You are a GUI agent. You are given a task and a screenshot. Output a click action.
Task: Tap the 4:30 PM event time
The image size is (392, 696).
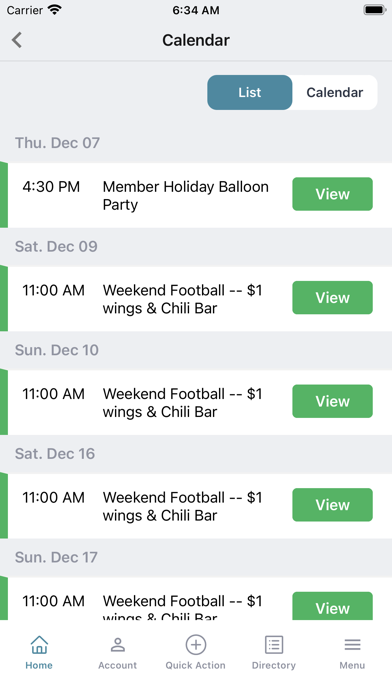51,187
